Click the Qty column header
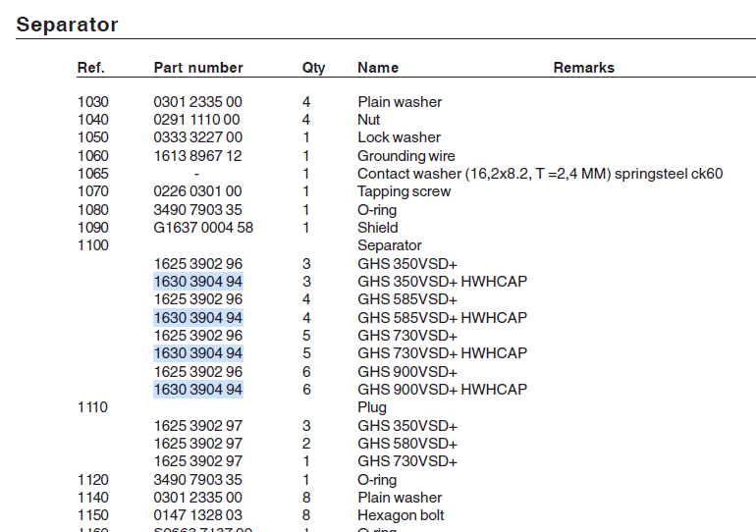 tap(313, 68)
